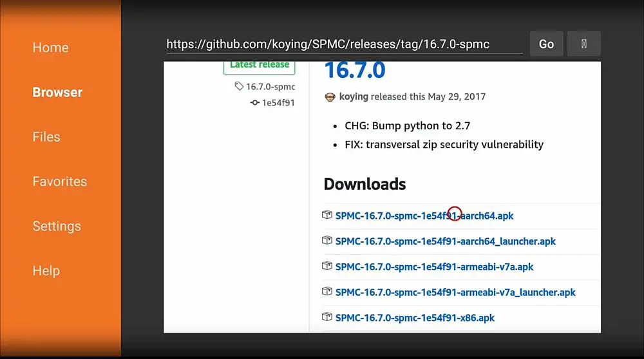Click 'FIX: transversal zip security vulnerability' text
Viewport: 644px width, 359px height.
[444, 144]
